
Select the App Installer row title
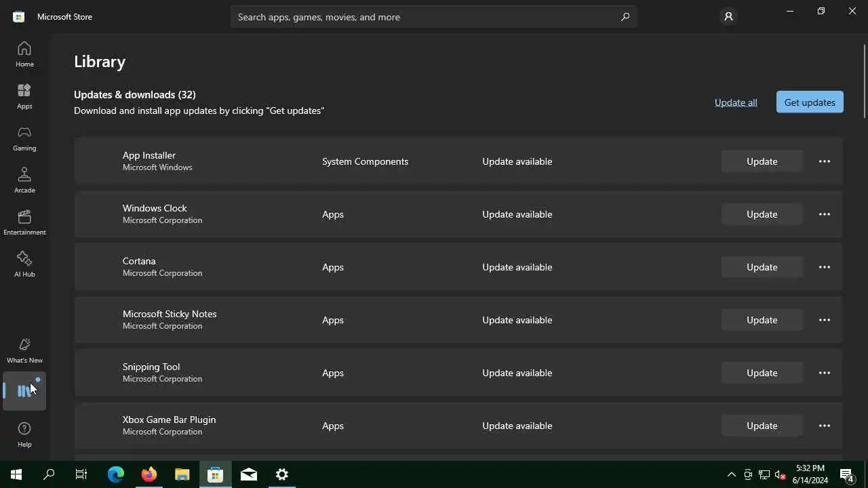(149, 155)
